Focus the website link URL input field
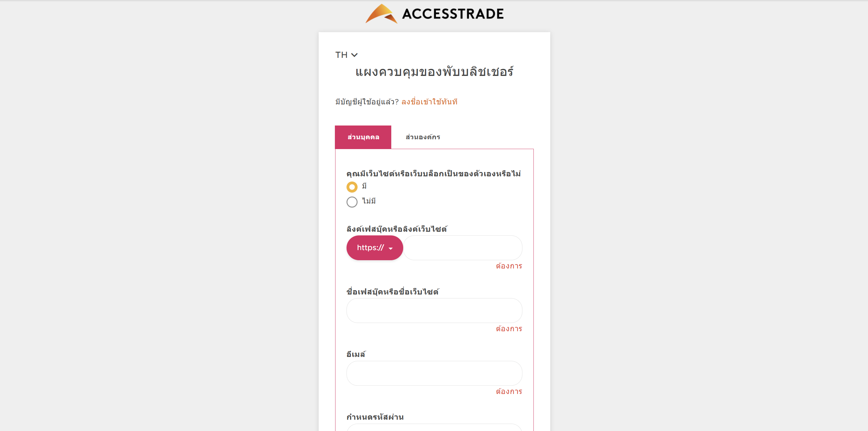 463,248
